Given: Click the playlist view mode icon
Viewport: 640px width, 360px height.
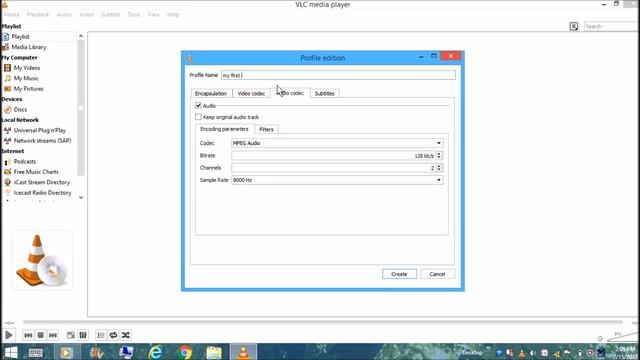Looking at the screenshot, I should pyautogui.click(x=574, y=26).
